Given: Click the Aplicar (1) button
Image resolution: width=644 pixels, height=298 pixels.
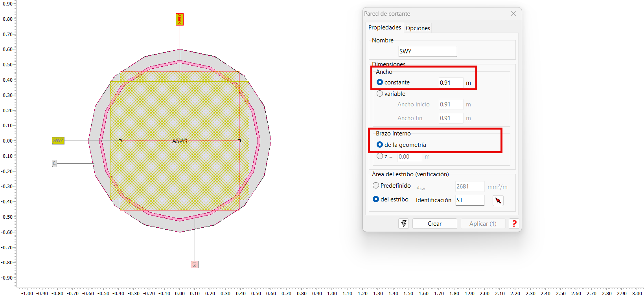Looking at the screenshot, I should click(x=482, y=223).
